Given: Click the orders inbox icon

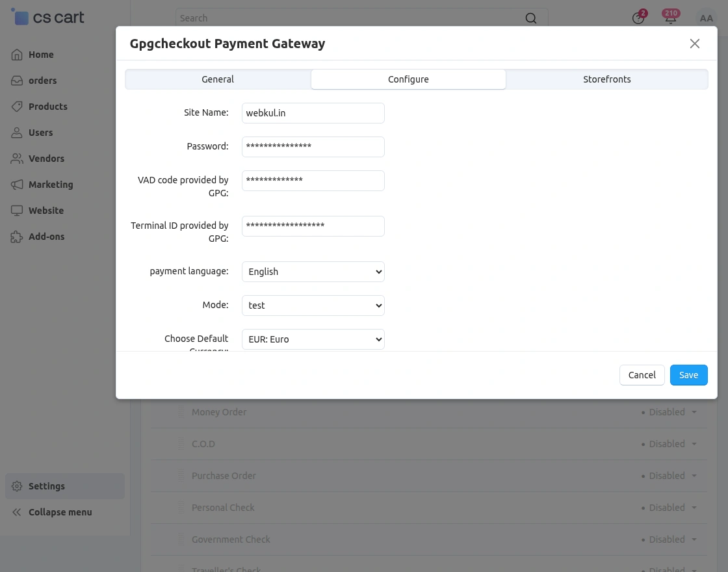Looking at the screenshot, I should pyautogui.click(x=17, y=81).
